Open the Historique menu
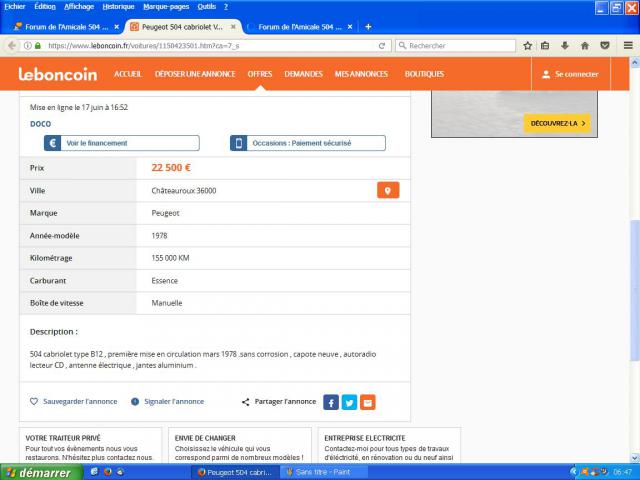The height and width of the screenshot is (480, 640). (118, 7)
